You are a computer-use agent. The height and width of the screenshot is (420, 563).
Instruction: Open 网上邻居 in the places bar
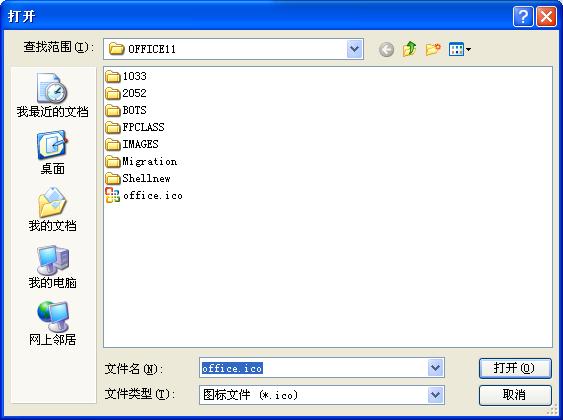click(x=52, y=324)
